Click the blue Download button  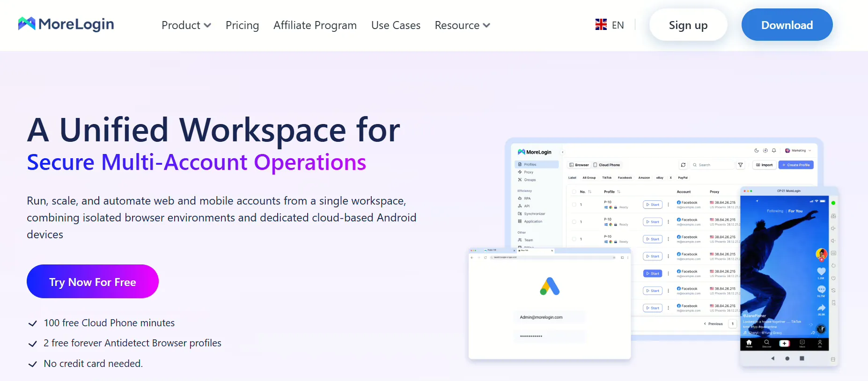[x=787, y=25]
